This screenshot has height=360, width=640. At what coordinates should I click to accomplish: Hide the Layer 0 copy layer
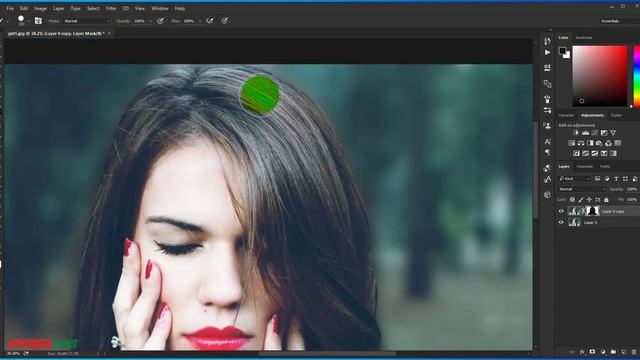point(561,211)
